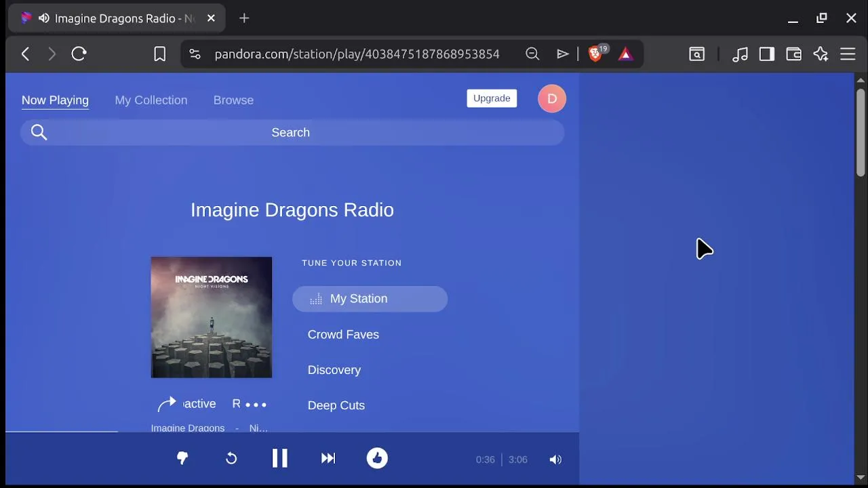Open the three-dot more options menu
Viewport: 868px width, 488px height.
[256, 405]
